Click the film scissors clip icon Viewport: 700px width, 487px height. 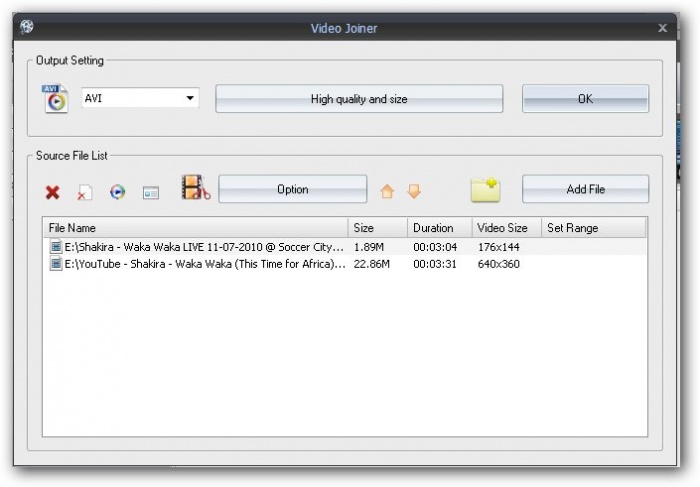pos(196,187)
